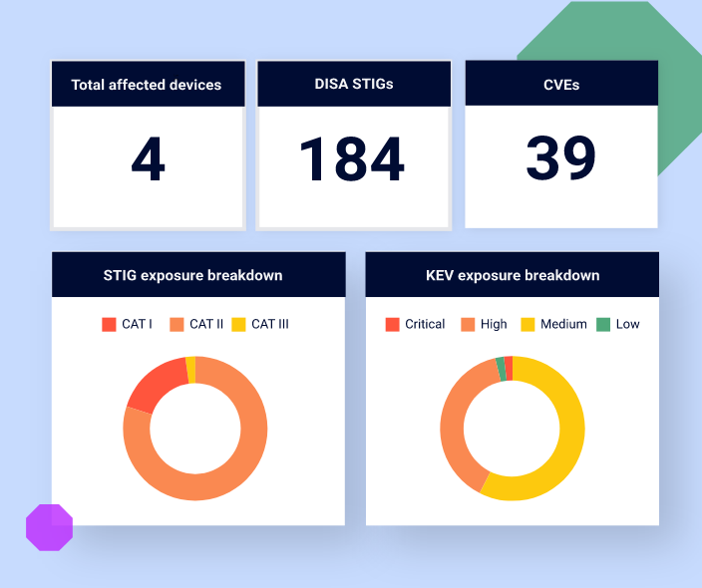Click the CAT I red legend swatch
The width and height of the screenshot is (702, 588).
click(109, 325)
